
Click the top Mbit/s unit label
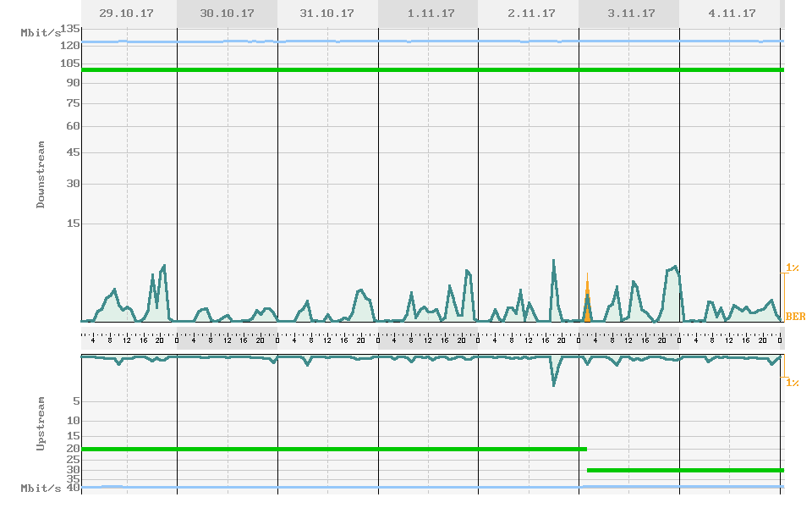[40, 33]
